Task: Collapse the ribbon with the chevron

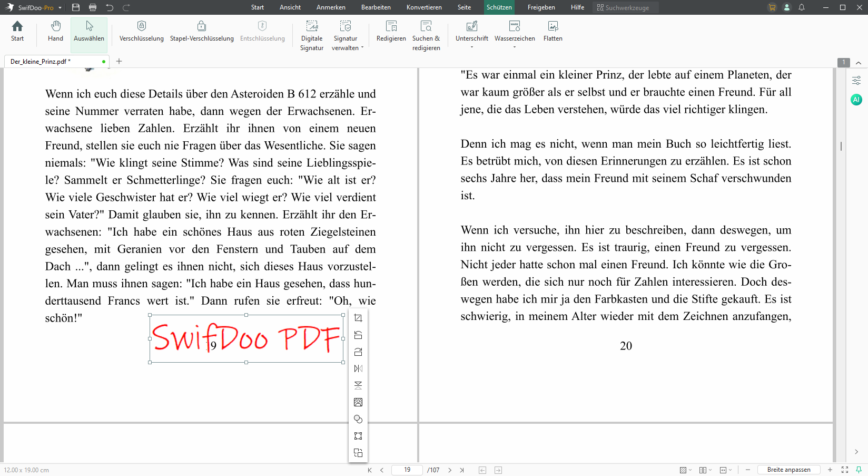Action: pos(859,63)
